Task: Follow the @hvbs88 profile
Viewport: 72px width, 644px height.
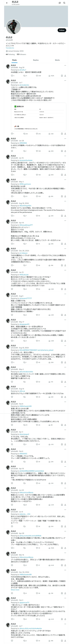Action: (x=62, y=30)
